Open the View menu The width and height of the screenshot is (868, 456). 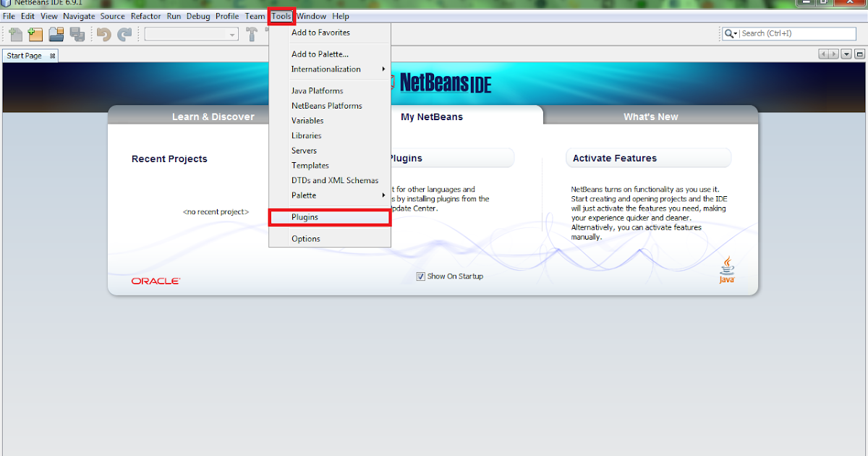coord(49,16)
